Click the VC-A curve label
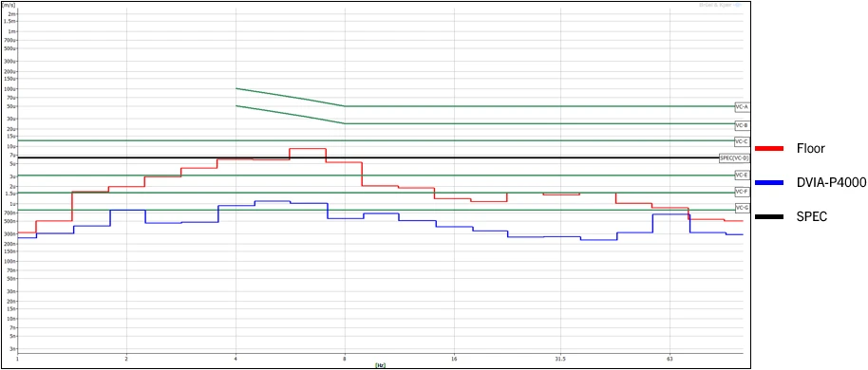 click(742, 107)
